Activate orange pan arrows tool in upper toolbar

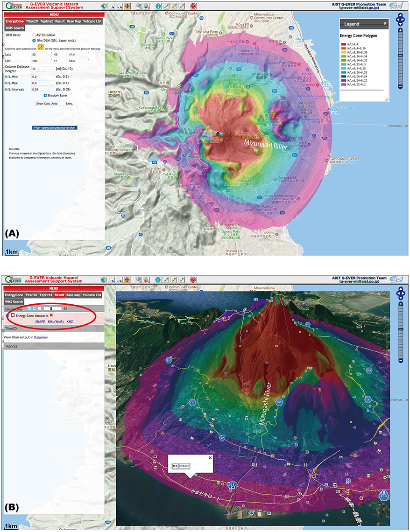[127, 6]
